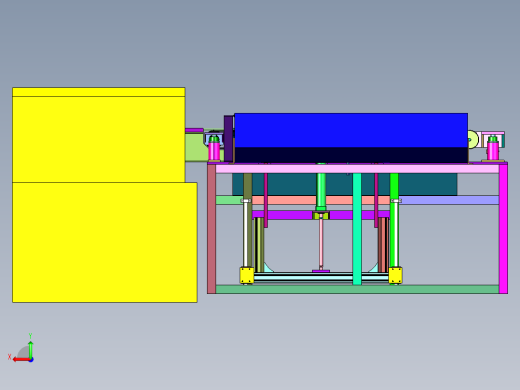Select the upper yellow cabinet block
This screenshot has height=390, width=520.
click(99, 139)
